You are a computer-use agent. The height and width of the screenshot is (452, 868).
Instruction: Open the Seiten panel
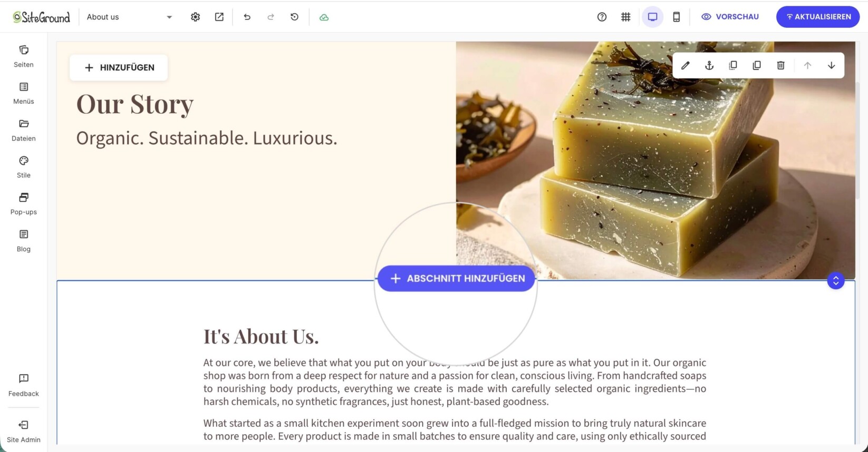click(x=24, y=56)
